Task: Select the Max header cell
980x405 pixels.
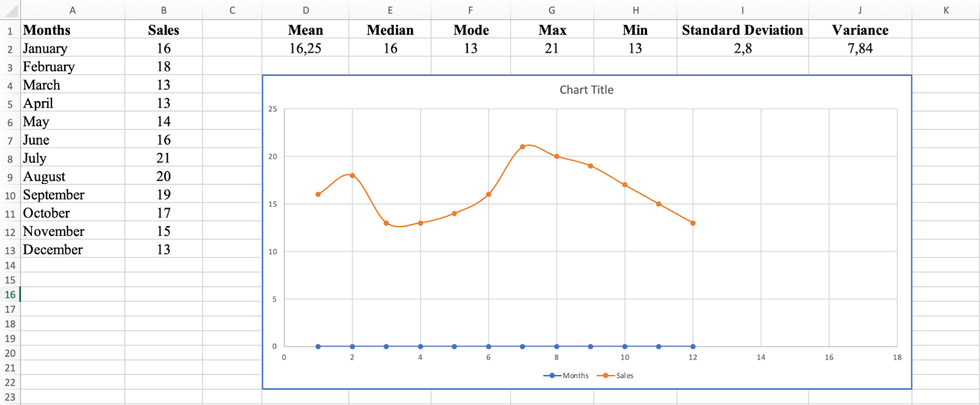Action: click(x=551, y=29)
